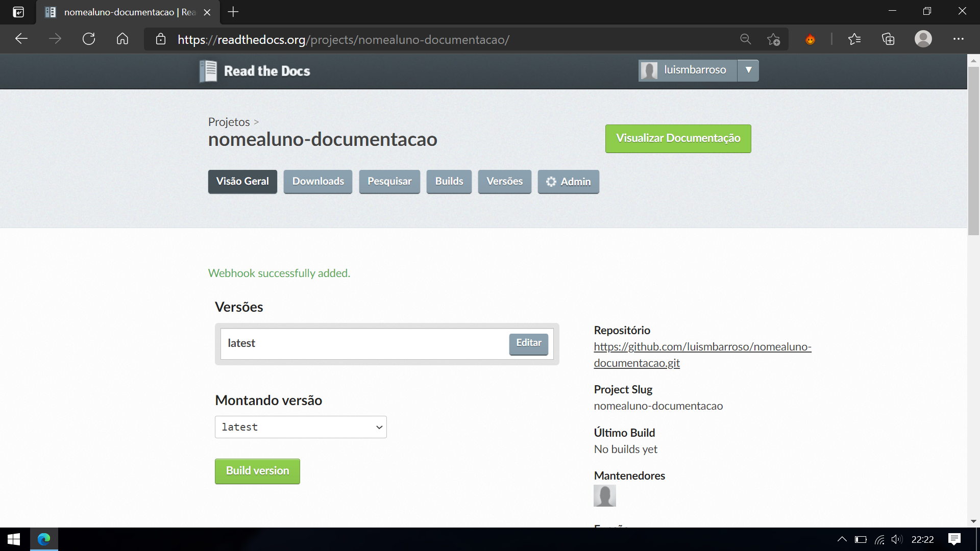Viewport: 980px width, 551px height.
Task: Show hidden system tray icons chevron
Action: (842, 539)
